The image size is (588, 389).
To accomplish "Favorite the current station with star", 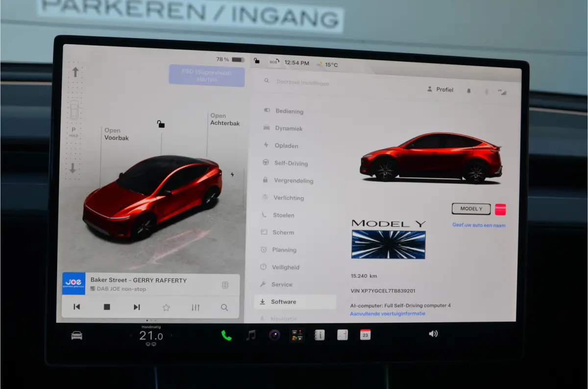I will pos(166,308).
